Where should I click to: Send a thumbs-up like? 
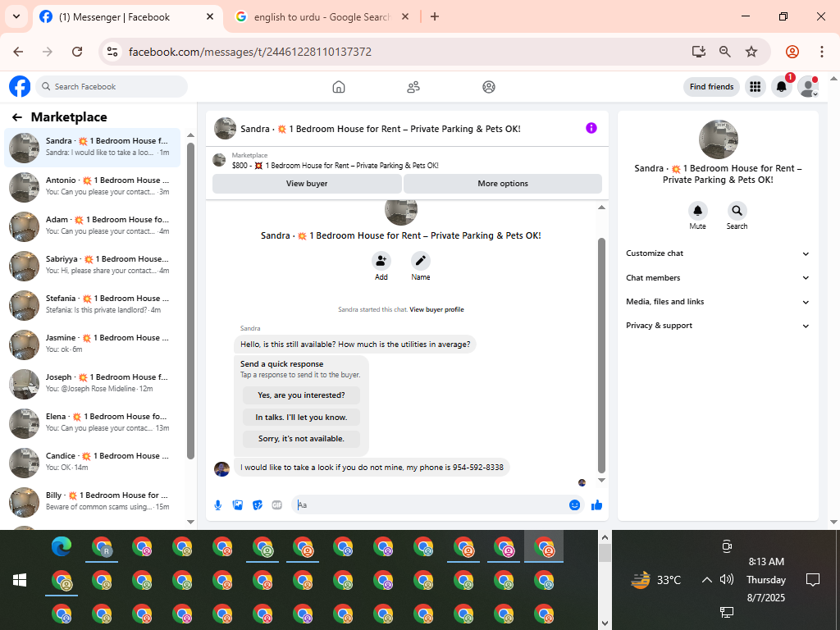pos(597,505)
